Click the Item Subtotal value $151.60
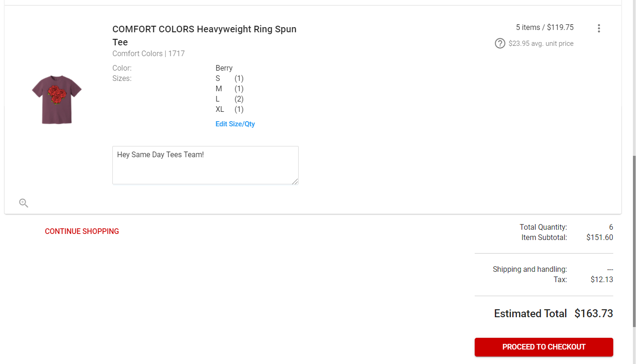Screen dimensions: 639x364 599,238
